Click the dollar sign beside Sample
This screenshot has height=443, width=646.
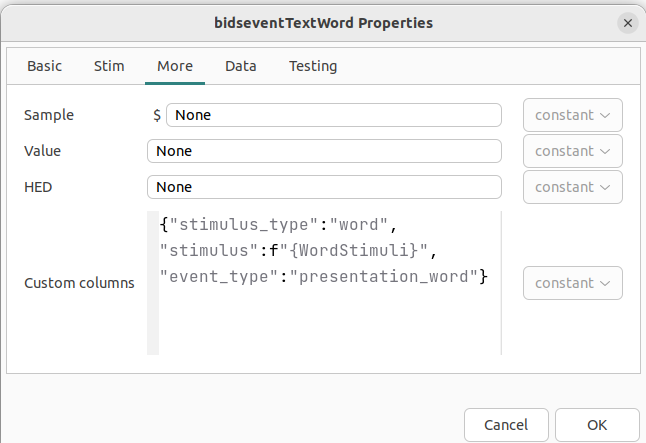pyautogui.click(x=157, y=115)
